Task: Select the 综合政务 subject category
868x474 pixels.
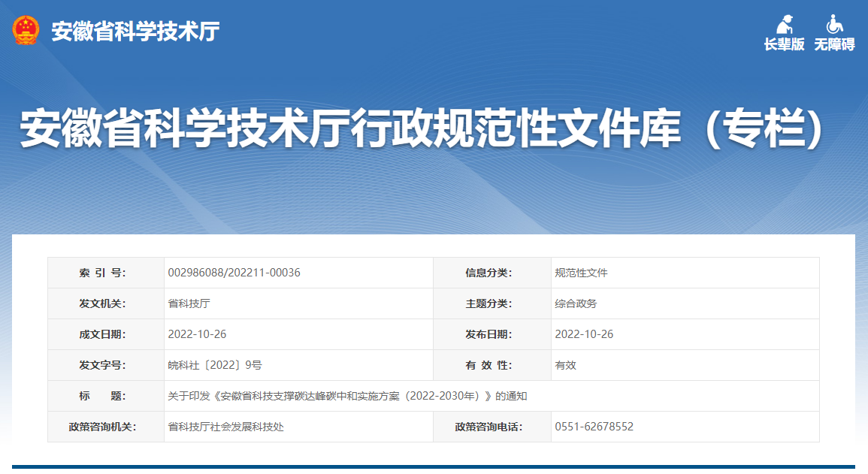Action: [576, 303]
